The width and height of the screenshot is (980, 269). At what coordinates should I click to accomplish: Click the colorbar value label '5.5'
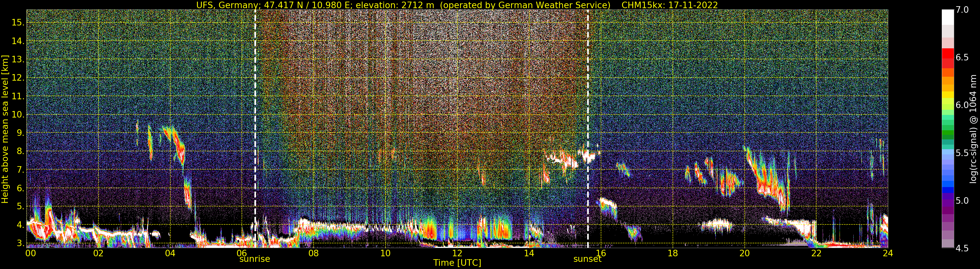coord(962,153)
